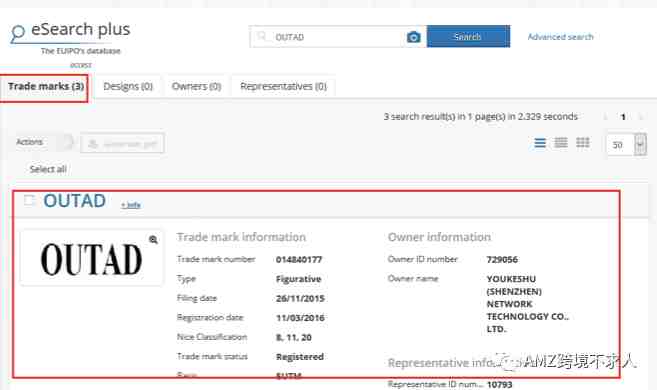Image resolution: width=657 pixels, height=390 pixels.
Task: Open the OUTAD result title link
Action: coord(75,201)
